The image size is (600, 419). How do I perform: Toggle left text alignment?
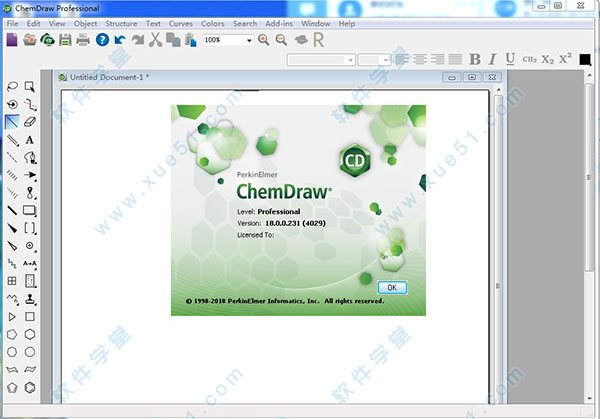pyautogui.click(x=402, y=59)
